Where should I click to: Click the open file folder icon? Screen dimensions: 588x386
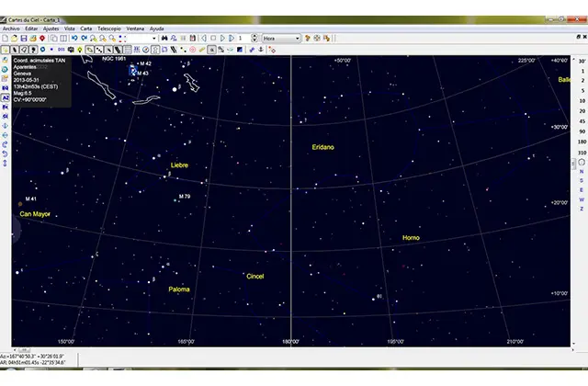[x=13, y=39]
